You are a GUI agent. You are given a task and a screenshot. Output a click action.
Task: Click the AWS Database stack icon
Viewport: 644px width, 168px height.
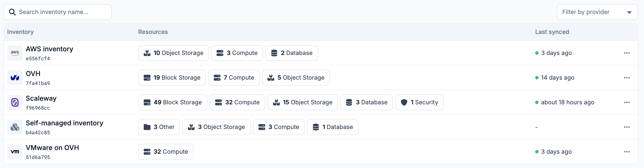(274, 53)
